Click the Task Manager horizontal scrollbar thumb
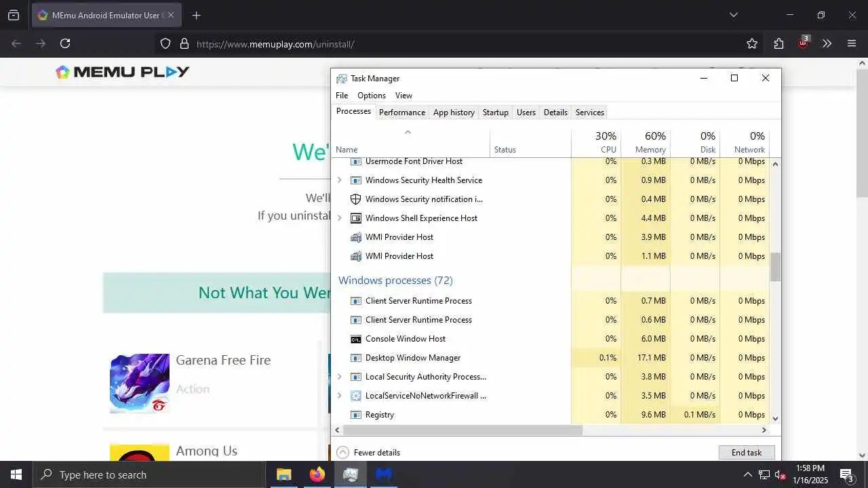 (462, 430)
